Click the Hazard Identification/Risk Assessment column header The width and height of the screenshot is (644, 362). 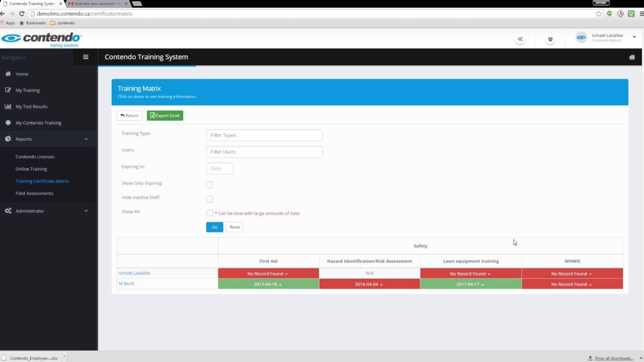(x=369, y=261)
